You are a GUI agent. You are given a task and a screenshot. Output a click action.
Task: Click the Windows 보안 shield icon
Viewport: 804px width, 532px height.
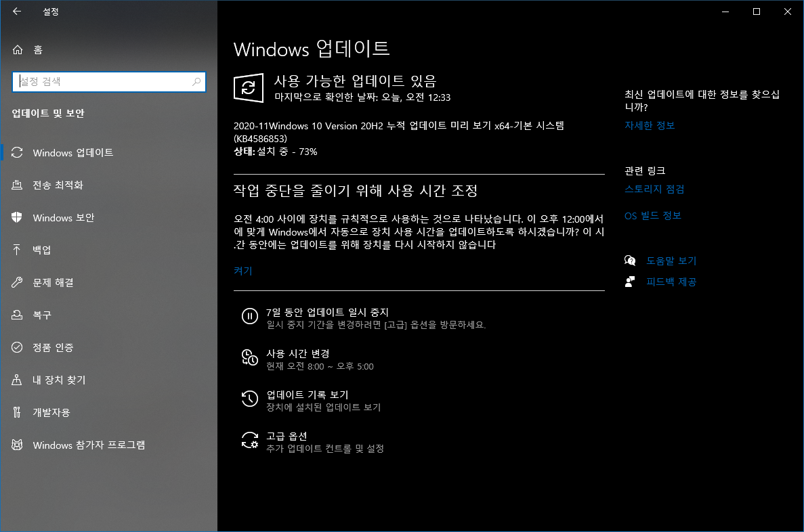17,217
